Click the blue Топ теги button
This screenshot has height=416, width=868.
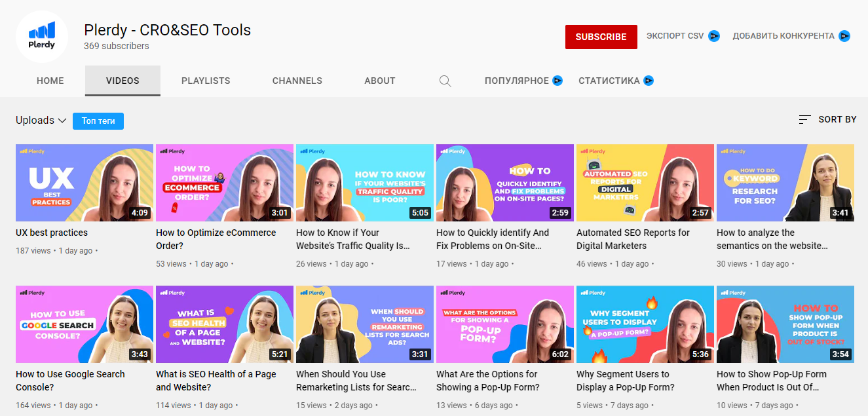click(x=98, y=121)
